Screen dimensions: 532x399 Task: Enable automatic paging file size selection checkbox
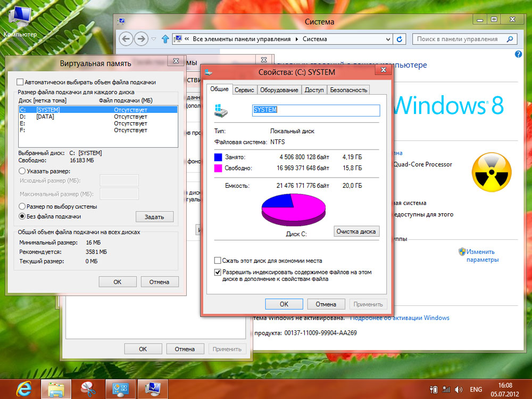[x=20, y=82]
